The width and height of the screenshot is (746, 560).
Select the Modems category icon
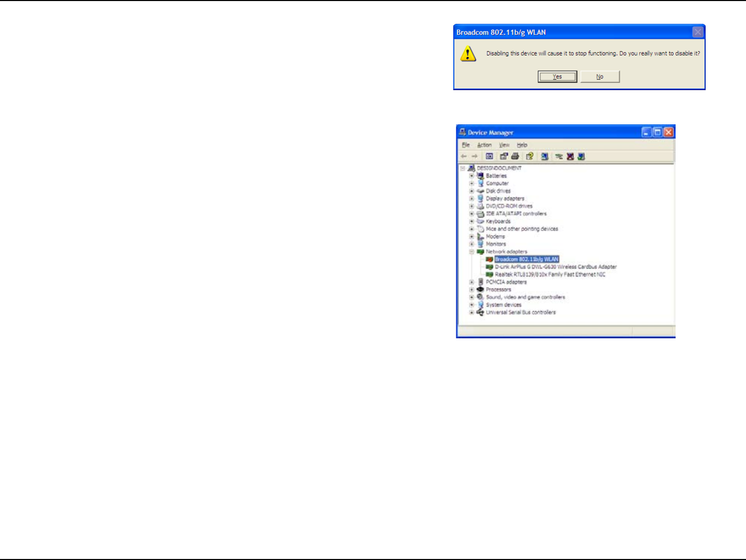click(x=480, y=236)
